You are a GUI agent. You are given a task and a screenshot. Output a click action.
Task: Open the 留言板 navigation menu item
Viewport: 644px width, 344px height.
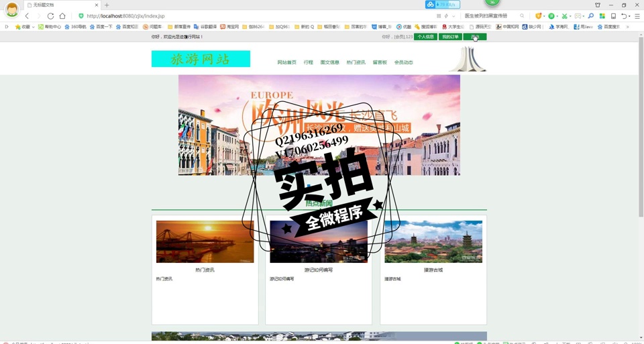click(380, 62)
